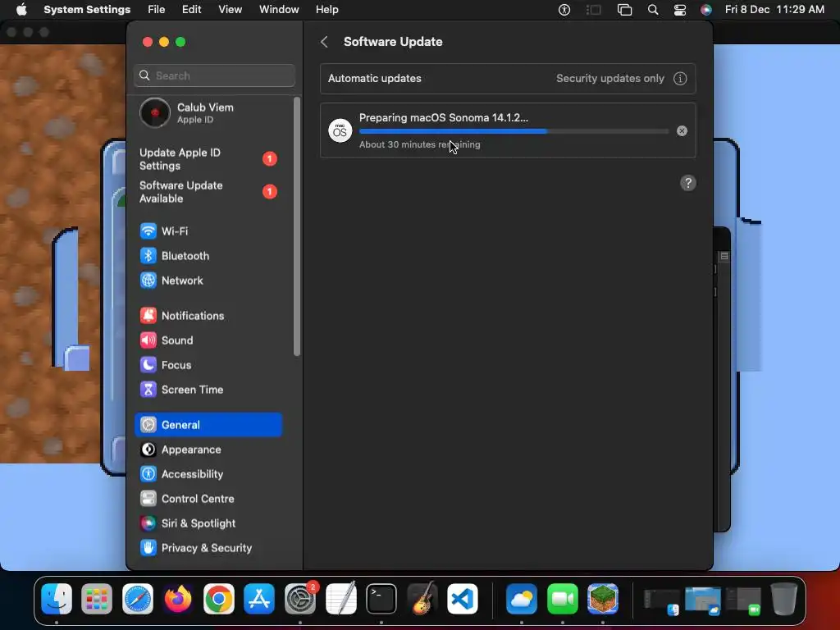
Task: Click 'About 30 minutes remaining' text
Action: (x=419, y=144)
